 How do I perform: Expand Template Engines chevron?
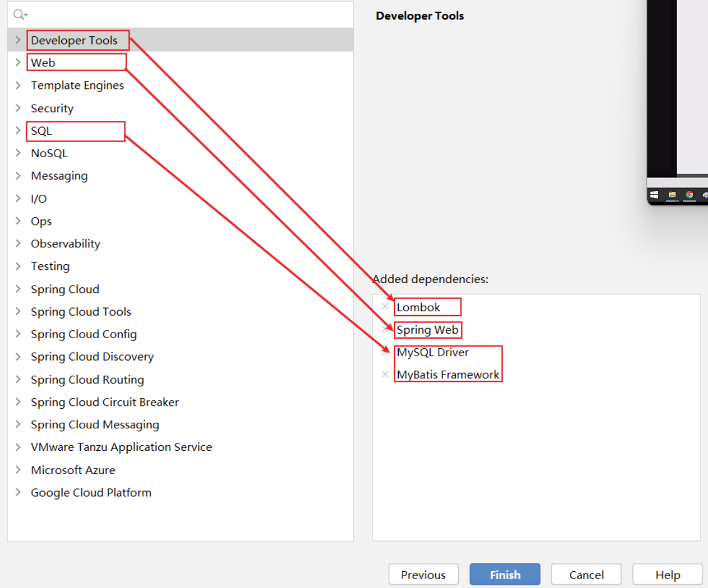[x=18, y=85]
